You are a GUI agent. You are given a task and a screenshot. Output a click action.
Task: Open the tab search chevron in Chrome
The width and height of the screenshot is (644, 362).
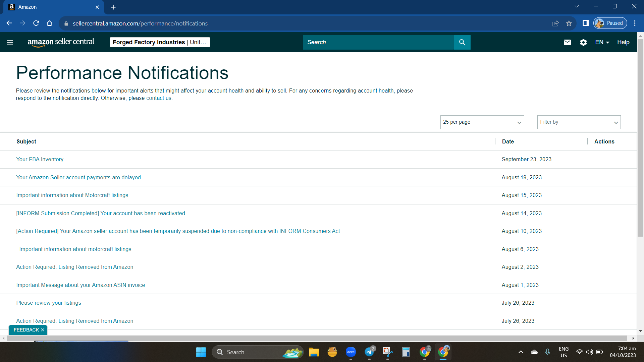(x=577, y=6)
